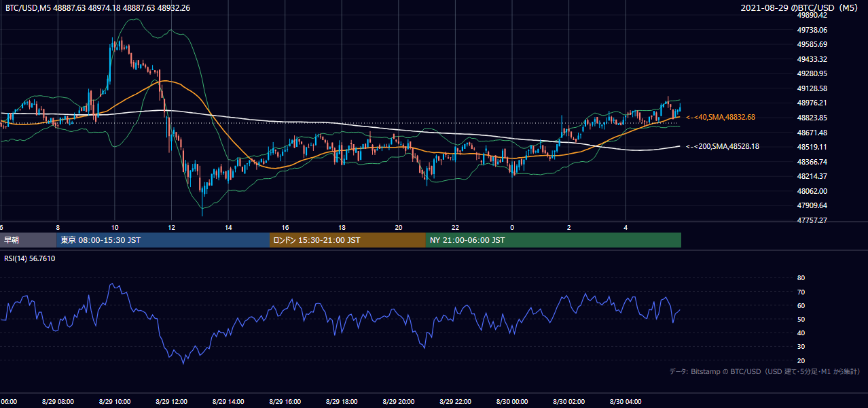Image resolution: width=868 pixels, height=408 pixels.
Task: Click the 8/30 00:00 time label
Action: [x=512, y=402]
